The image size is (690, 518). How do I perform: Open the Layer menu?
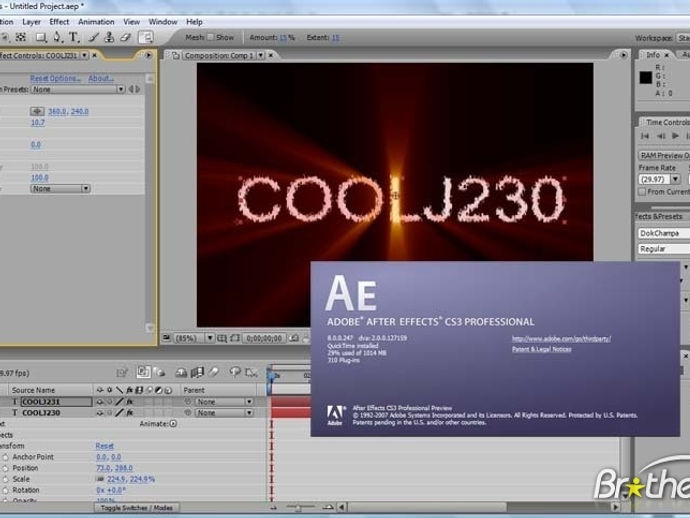[x=31, y=22]
